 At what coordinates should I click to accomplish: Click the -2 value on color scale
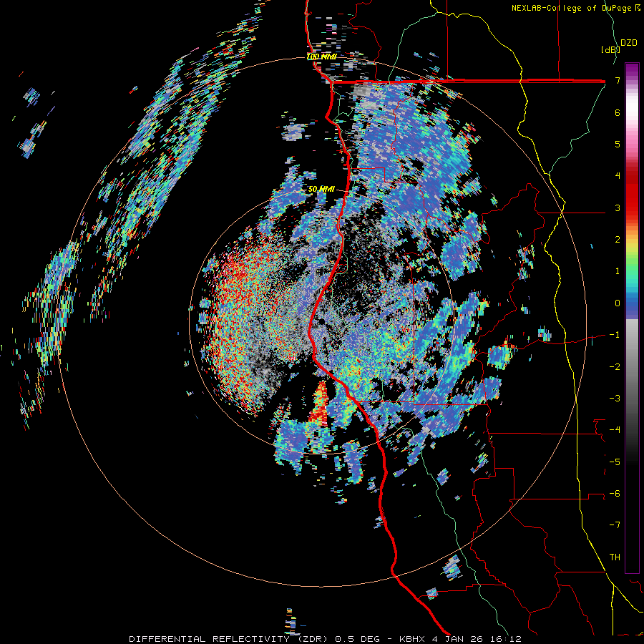(615, 367)
